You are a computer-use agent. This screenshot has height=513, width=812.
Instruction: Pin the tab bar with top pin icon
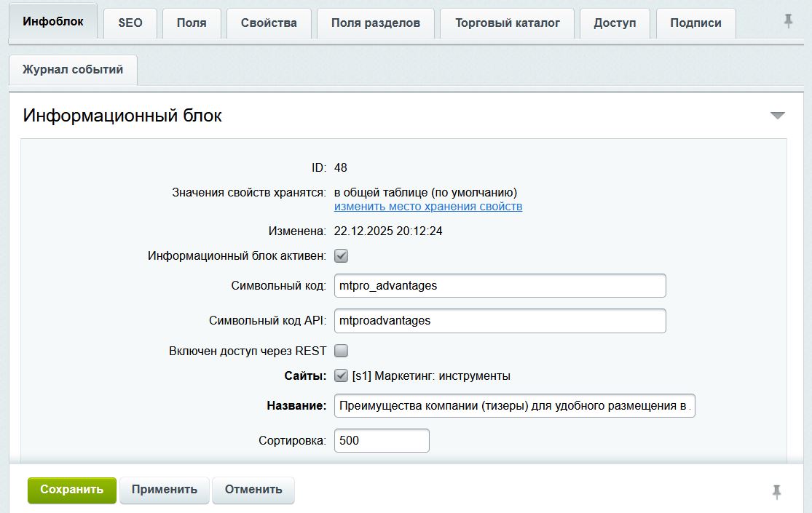click(x=788, y=22)
